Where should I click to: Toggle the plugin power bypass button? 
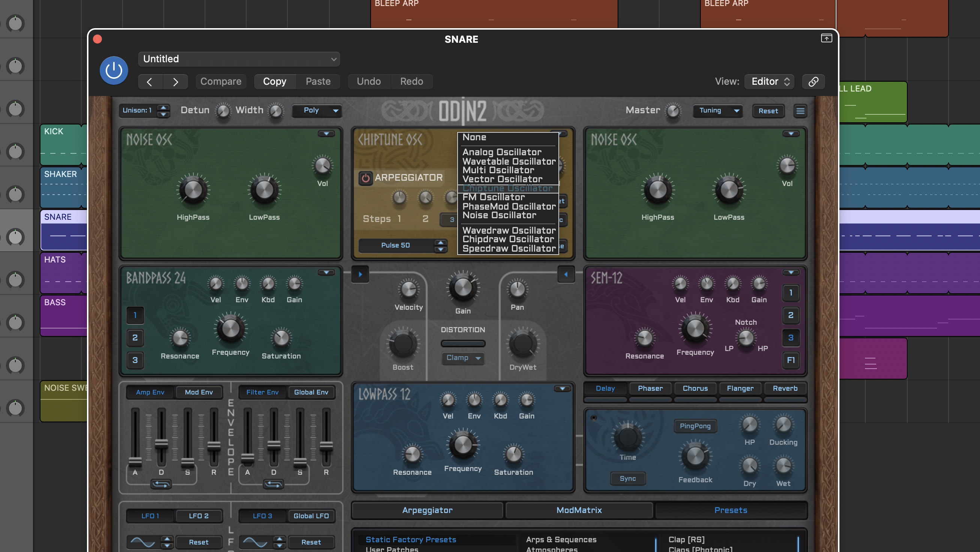pyautogui.click(x=114, y=70)
